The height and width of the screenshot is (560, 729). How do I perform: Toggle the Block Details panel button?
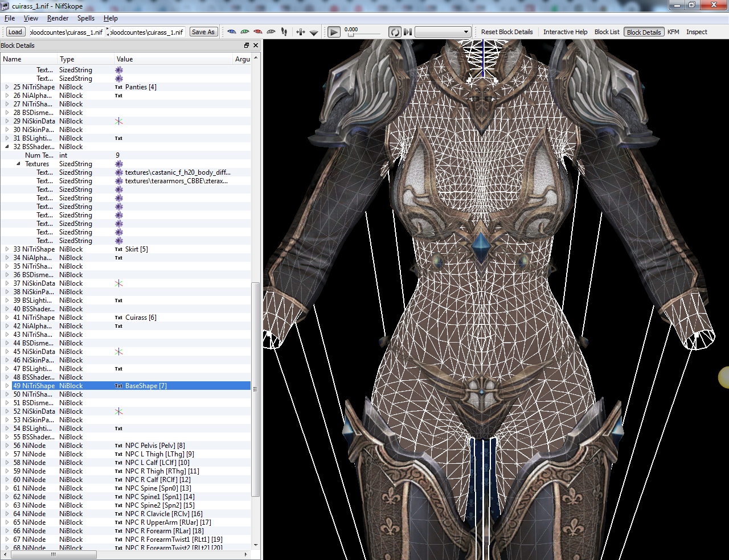[x=644, y=32]
